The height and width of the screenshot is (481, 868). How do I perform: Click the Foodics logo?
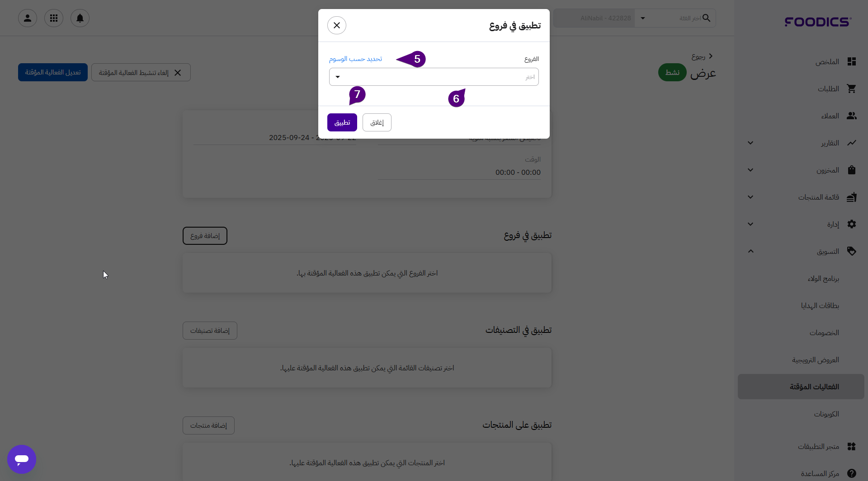click(818, 22)
